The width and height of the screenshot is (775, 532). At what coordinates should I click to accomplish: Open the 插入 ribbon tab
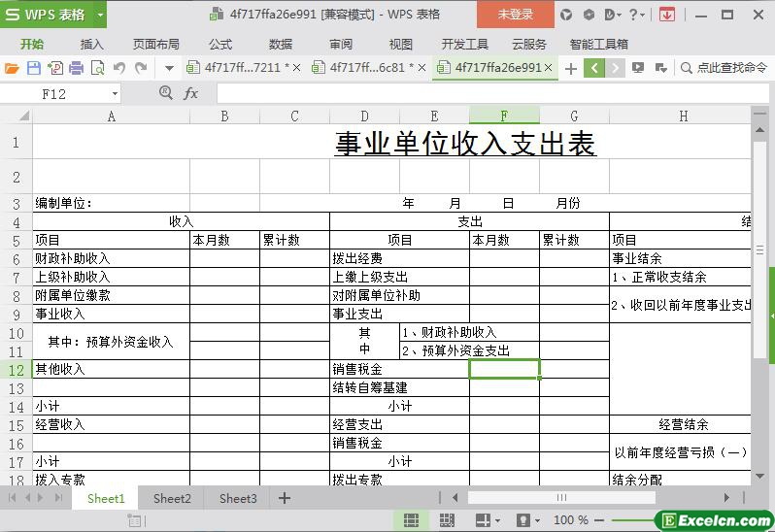92,45
